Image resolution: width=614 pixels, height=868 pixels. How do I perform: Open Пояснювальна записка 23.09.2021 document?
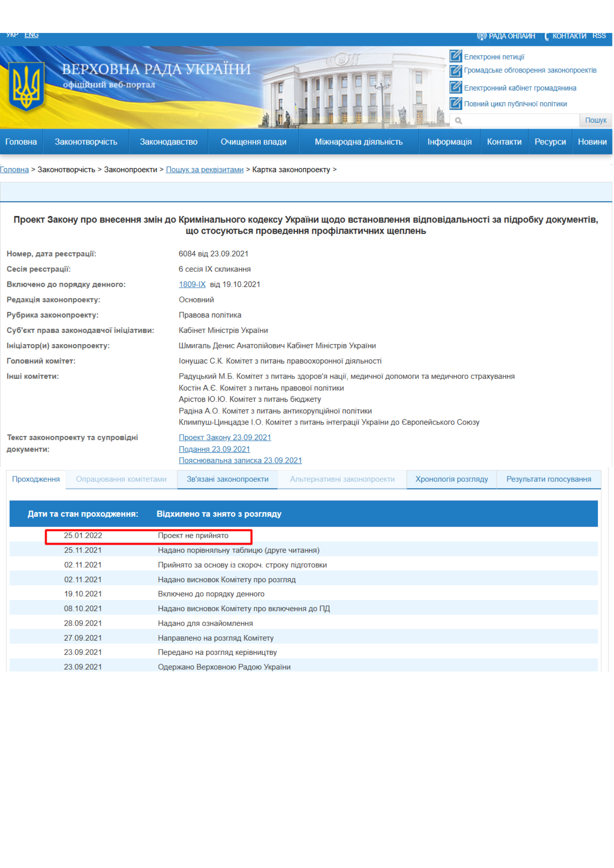tap(240, 460)
